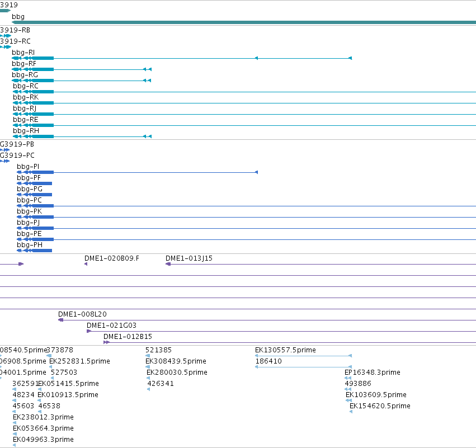
Task: Click the bbg-RJ transcript label
Action: click(x=24, y=109)
